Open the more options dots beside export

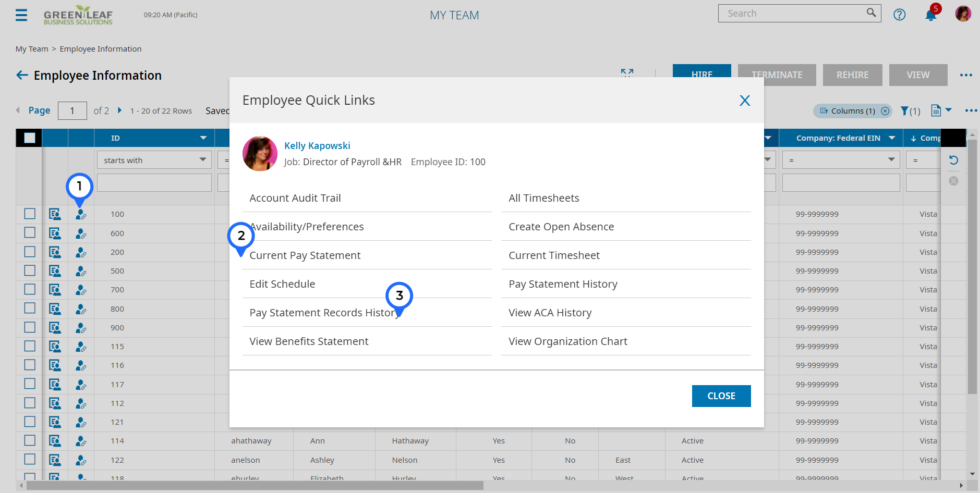coord(971,110)
